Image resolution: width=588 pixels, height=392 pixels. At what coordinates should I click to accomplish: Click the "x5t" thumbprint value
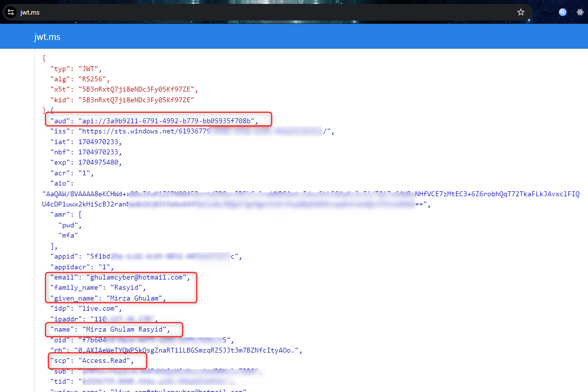(x=138, y=89)
